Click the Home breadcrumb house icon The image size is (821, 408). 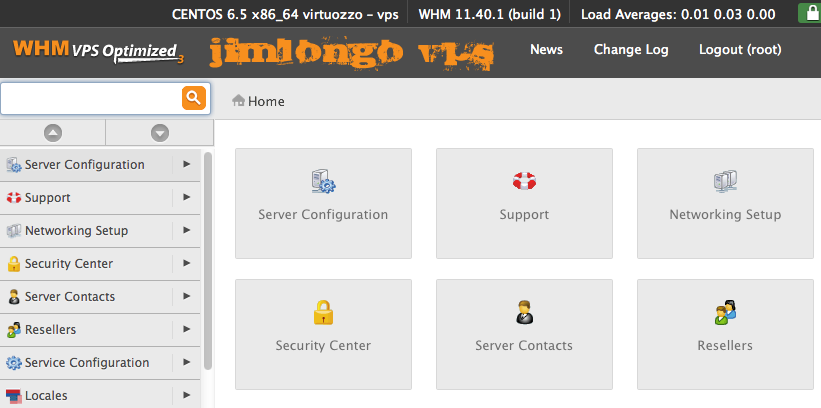pyautogui.click(x=239, y=101)
